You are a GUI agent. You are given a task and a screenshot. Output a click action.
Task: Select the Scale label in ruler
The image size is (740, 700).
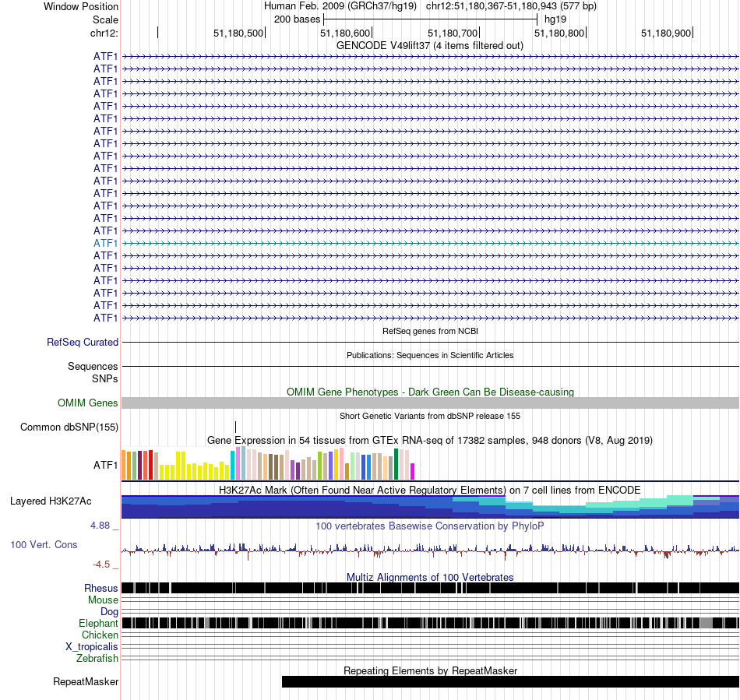pos(105,19)
